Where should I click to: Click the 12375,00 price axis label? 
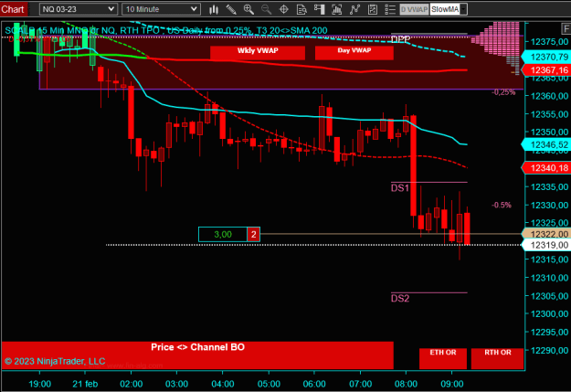tap(549, 41)
